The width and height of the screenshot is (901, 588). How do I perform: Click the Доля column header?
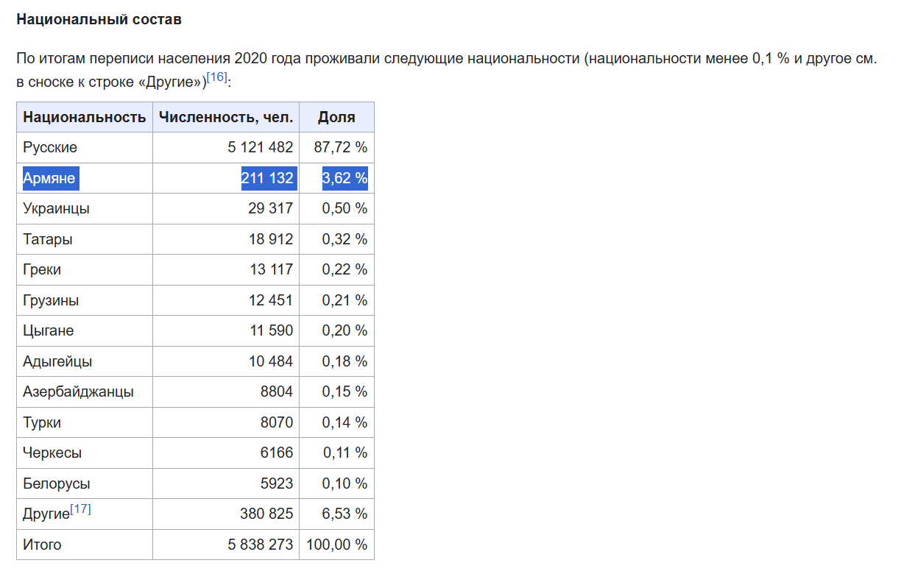coord(336,117)
